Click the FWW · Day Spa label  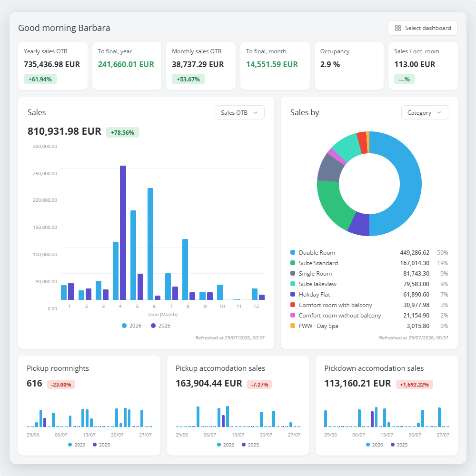(x=318, y=326)
